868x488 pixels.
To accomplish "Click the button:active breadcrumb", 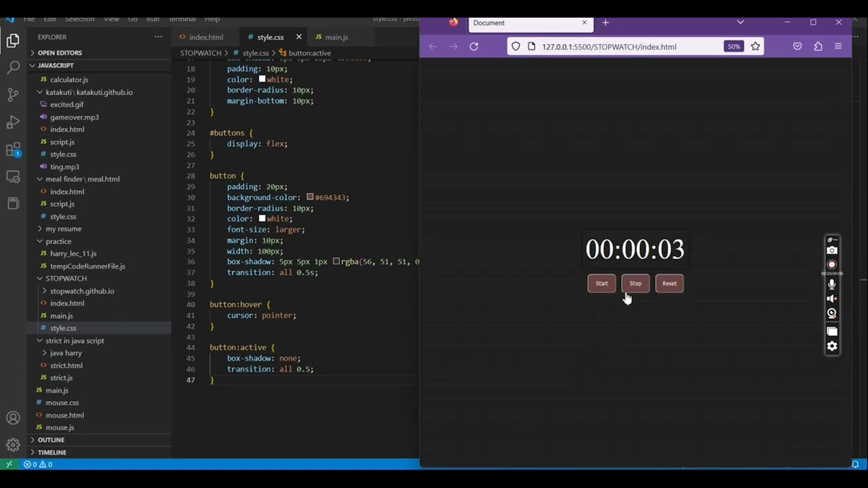I will 304,53.
